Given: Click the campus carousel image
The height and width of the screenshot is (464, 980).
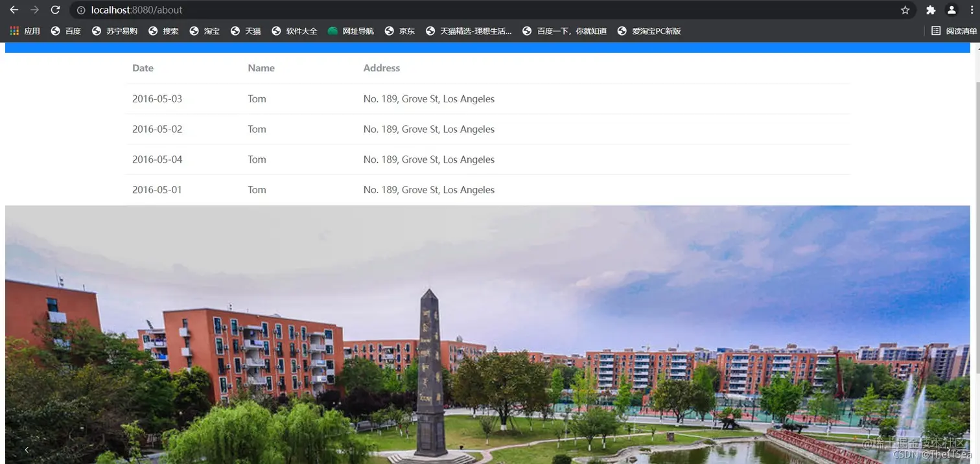Looking at the screenshot, I should [487, 334].
